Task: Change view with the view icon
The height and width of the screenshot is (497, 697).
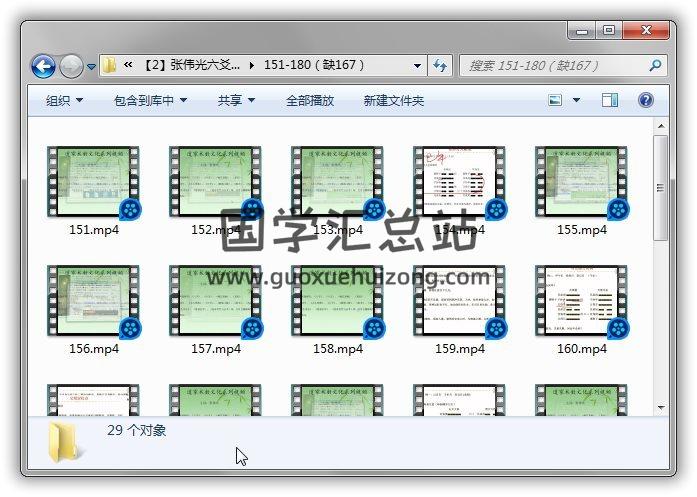Action: pos(555,100)
